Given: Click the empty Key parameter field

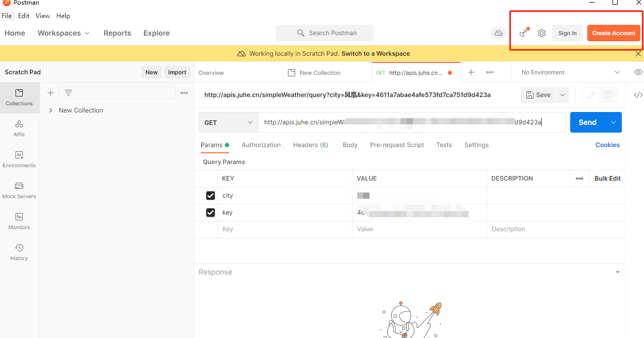Looking at the screenshot, I should pyautogui.click(x=285, y=229).
